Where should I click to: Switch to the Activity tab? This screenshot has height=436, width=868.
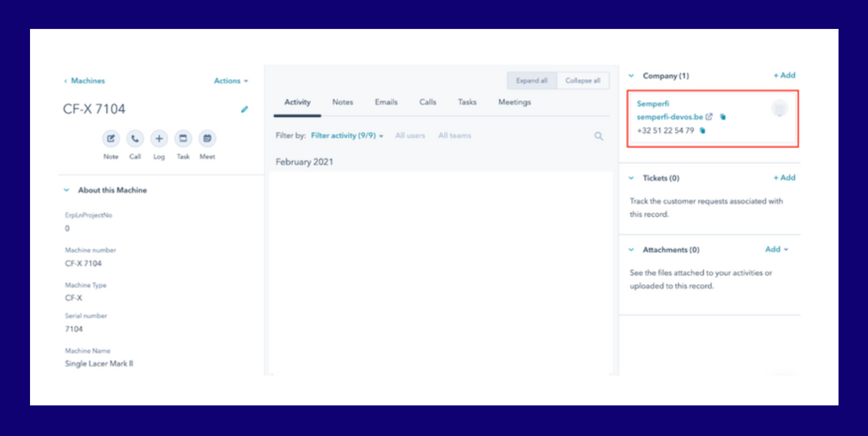pyautogui.click(x=297, y=102)
